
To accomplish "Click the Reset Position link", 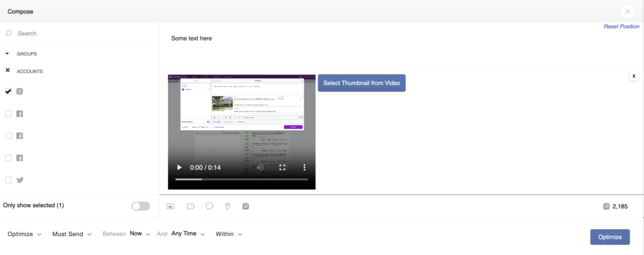I will pos(621,26).
